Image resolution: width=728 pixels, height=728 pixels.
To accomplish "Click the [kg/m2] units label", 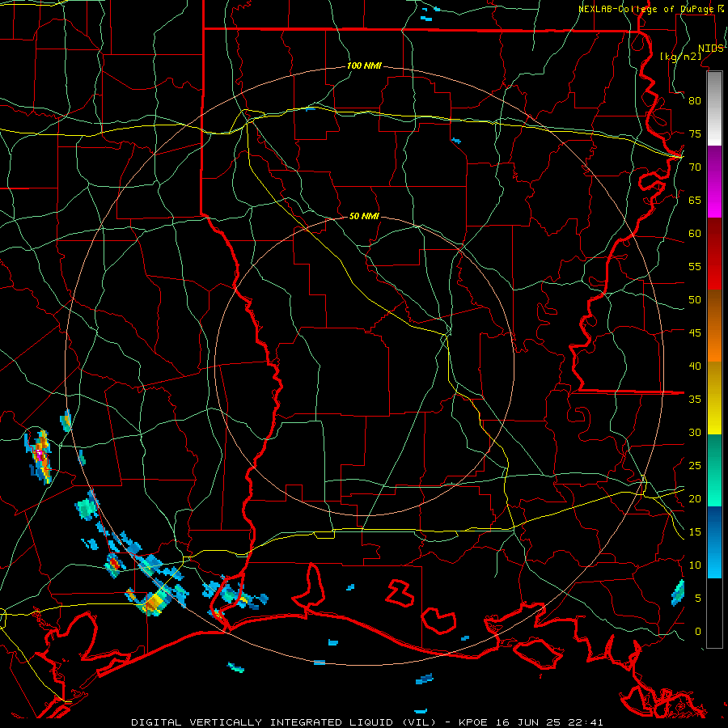I will (x=680, y=57).
